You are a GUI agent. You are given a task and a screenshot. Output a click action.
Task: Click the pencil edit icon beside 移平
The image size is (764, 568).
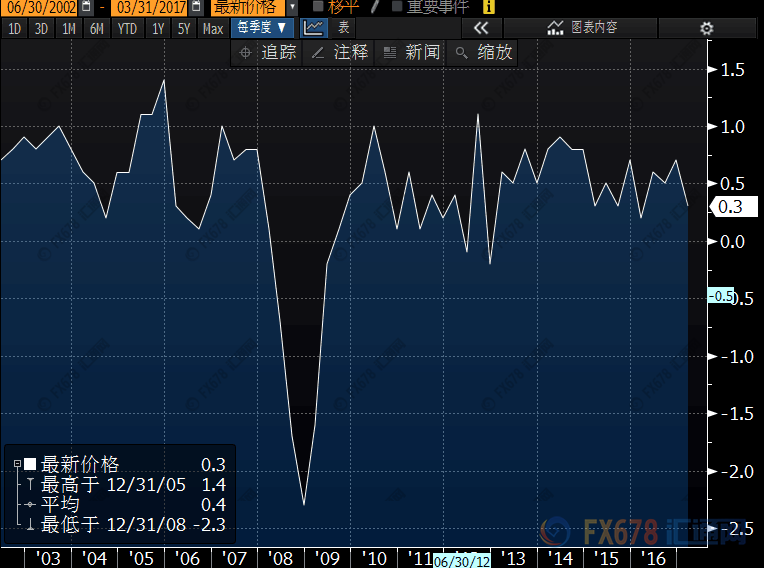[375, 6]
